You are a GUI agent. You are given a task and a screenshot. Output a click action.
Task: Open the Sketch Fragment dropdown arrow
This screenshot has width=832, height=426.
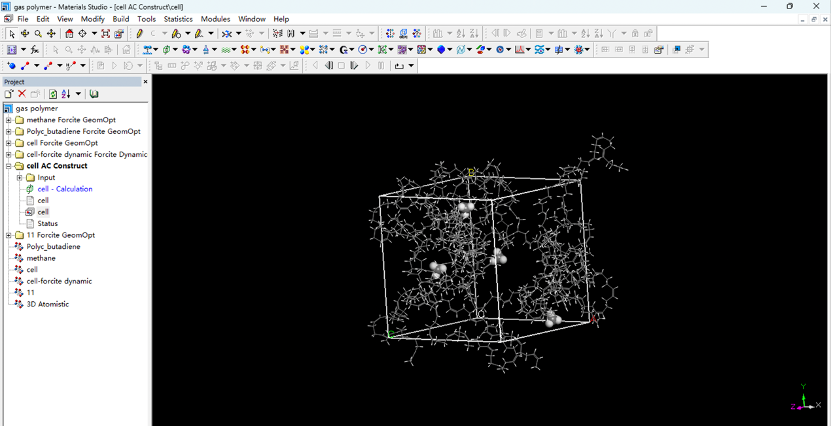(x=187, y=33)
